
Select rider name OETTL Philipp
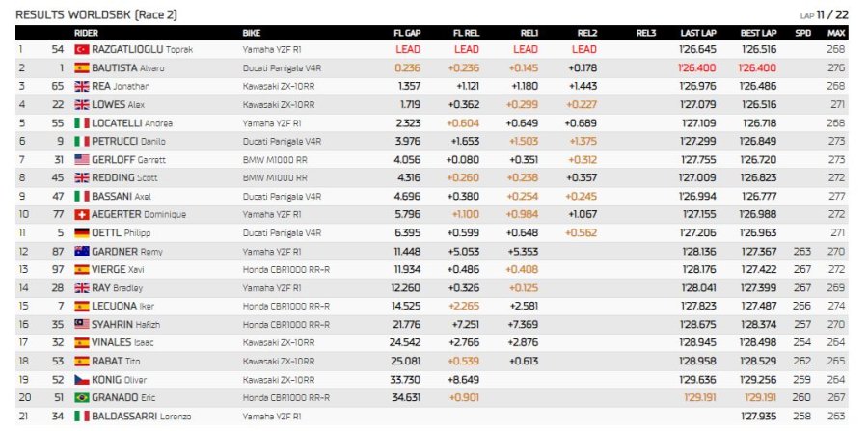click(x=121, y=232)
